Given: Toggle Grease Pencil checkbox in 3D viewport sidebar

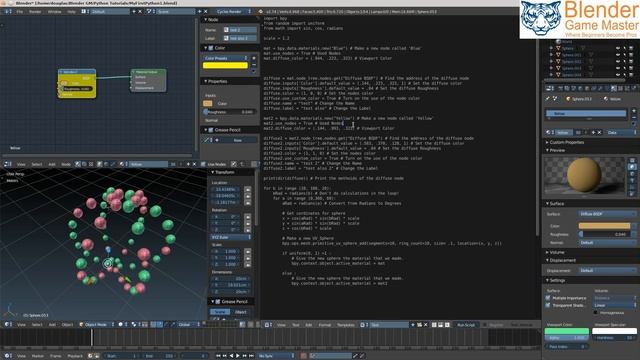Looking at the screenshot, I should (x=218, y=302).
